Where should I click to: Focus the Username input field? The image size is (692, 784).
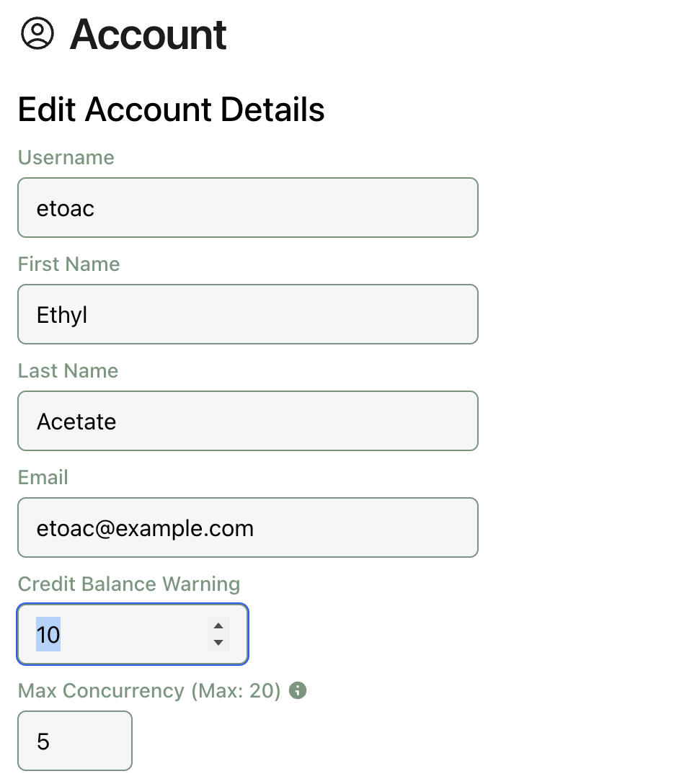click(247, 208)
